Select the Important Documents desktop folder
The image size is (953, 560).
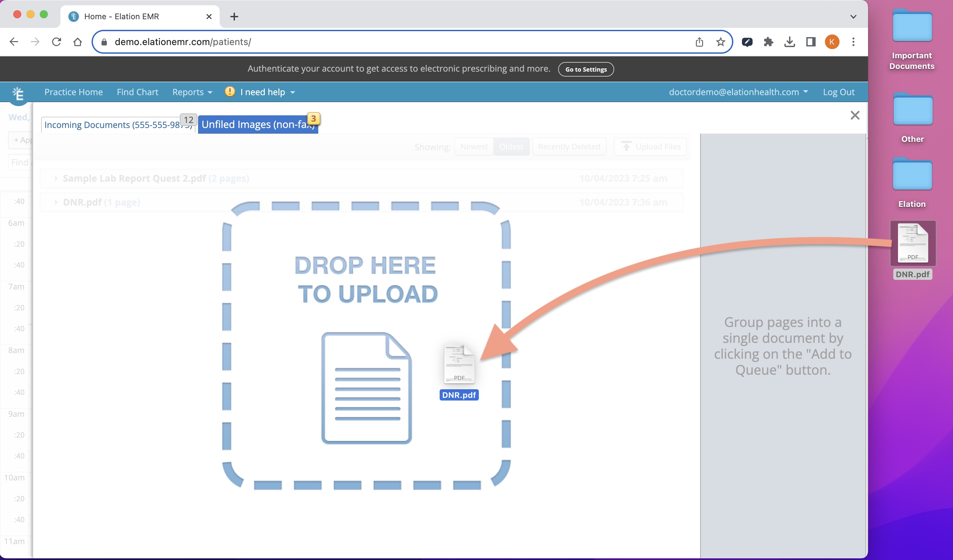[x=912, y=40]
